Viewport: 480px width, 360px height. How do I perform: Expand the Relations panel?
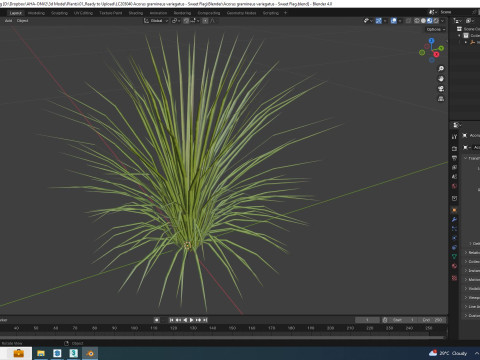point(466,253)
